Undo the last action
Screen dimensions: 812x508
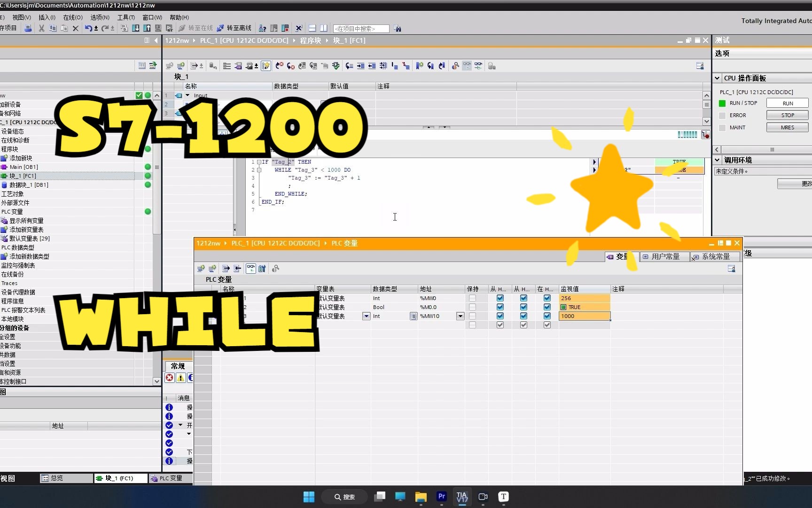click(x=88, y=28)
